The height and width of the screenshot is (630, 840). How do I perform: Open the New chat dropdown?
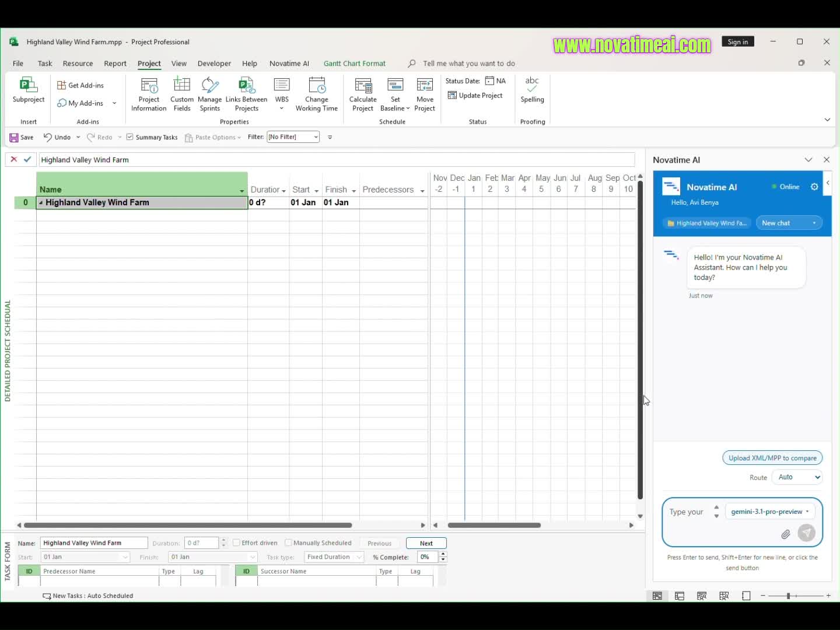pos(789,223)
